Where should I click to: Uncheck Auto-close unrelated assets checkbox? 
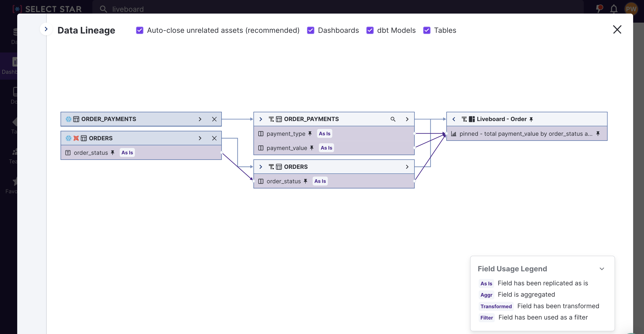139,30
